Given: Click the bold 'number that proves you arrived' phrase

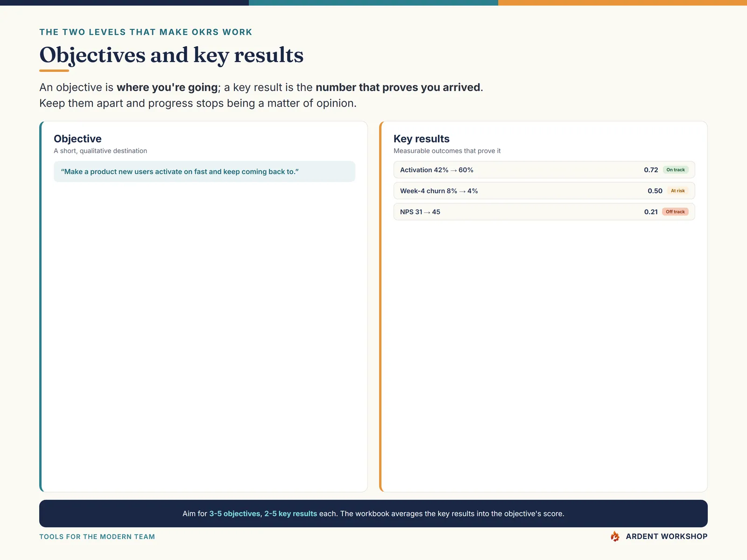Looking at the screenshot, I should click(398, 87).
